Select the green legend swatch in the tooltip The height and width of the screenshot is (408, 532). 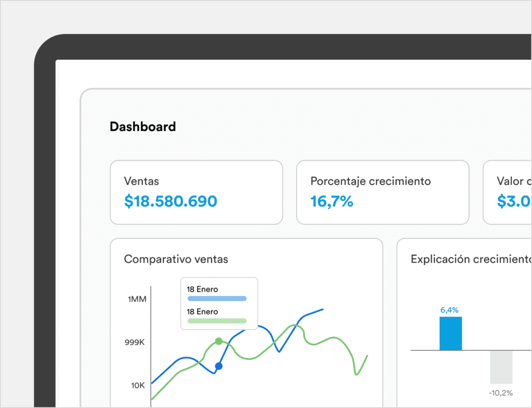pyautogui.click(x=217, y=321)
